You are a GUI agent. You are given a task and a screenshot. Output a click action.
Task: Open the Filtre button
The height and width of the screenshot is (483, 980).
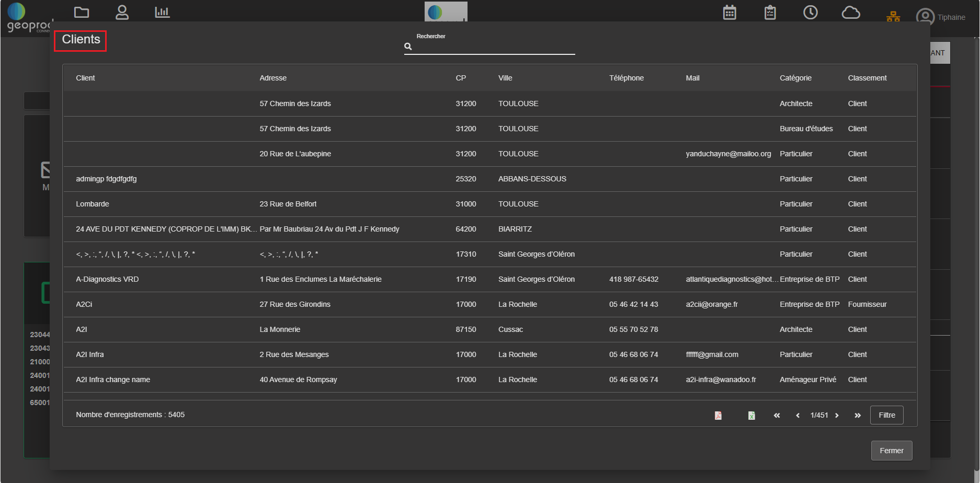[x=887, y=415]
